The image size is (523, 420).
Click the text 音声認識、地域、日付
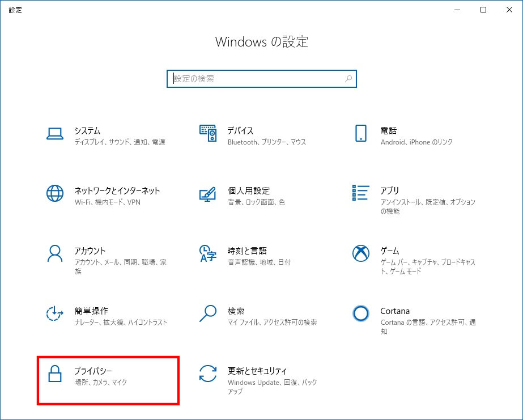pyautogui.click(x=259, y=262)
